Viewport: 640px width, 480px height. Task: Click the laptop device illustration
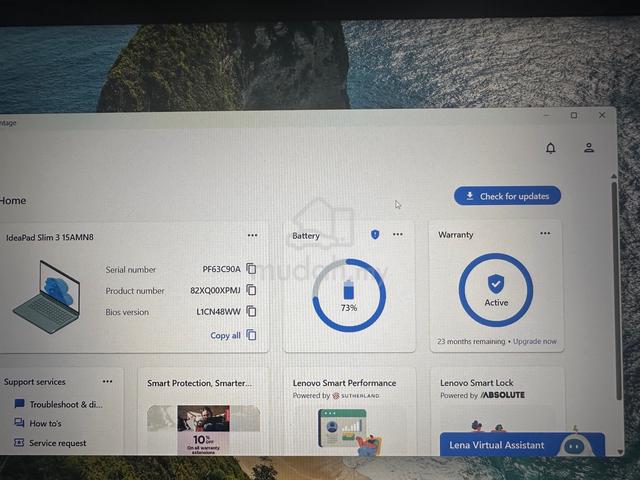(x=47, y=297)
